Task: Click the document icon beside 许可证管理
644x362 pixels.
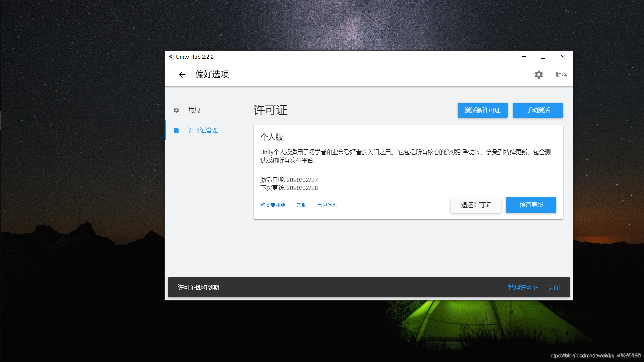Action: [176, 130]
